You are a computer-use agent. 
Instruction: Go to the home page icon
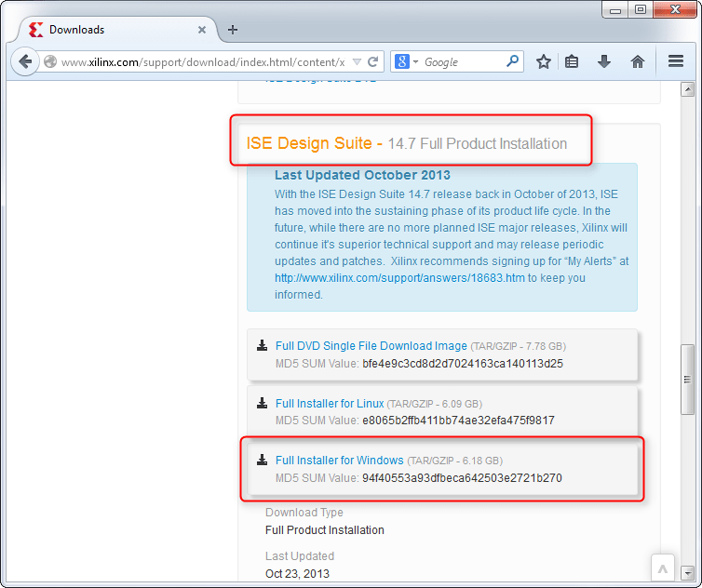(x=638, y=61)
